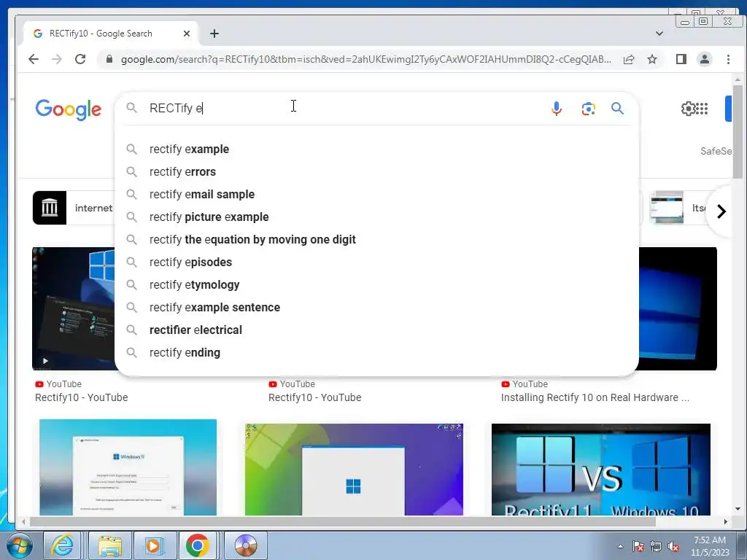The height and width of the screenshot is (560, 747).
Task: Open the Chrome three-dot menu
Action: click(729, 59)
